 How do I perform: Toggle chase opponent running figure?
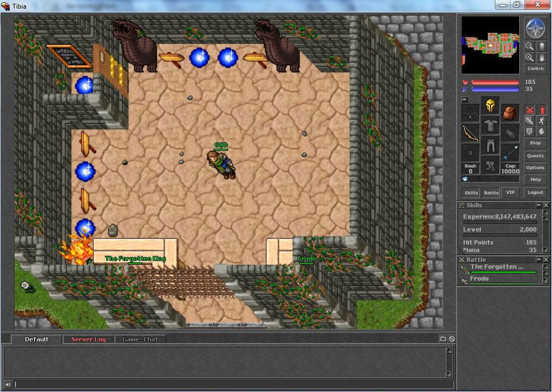541,121
